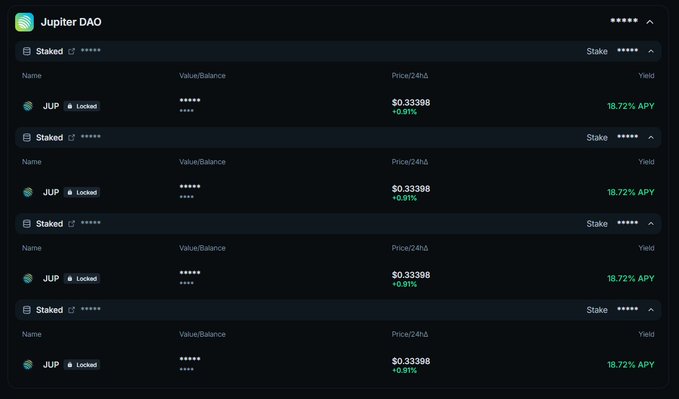Viewport: 679px width, 399px height.
Task: Click the Stake label in the third Staked header
Action: click(x=597, y=224)
